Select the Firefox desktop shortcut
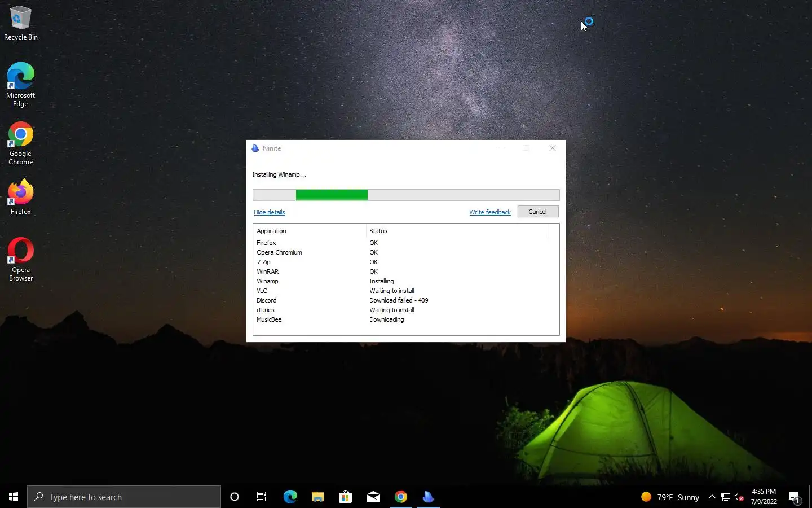The width and height of the screenshot is (812, 508). point(21,198)
